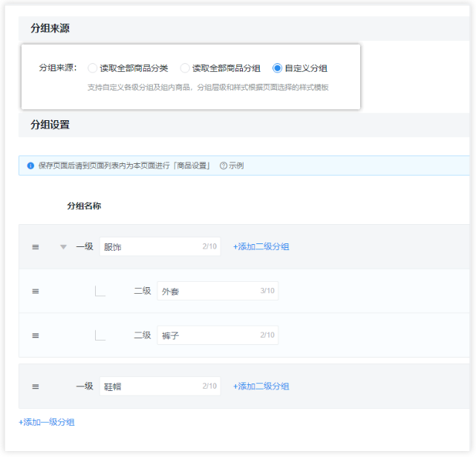Click the 分组设置 section heading

pos(50,125)
